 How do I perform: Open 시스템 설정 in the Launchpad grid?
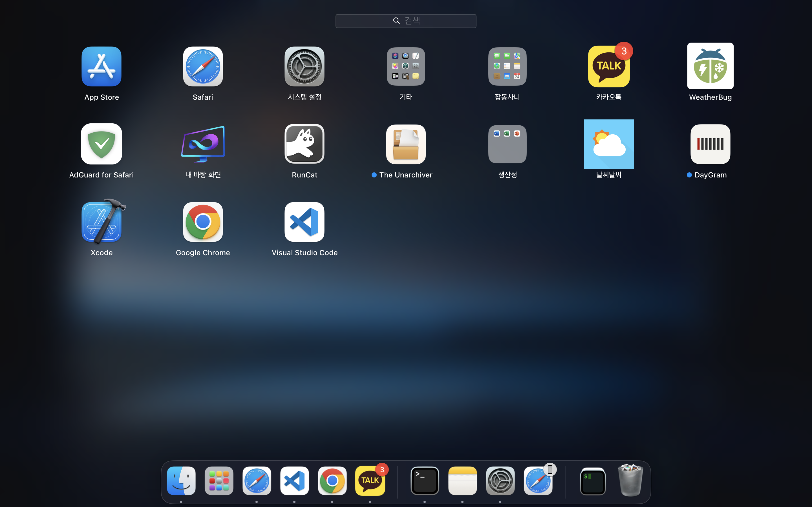click(x=304, y=66)
